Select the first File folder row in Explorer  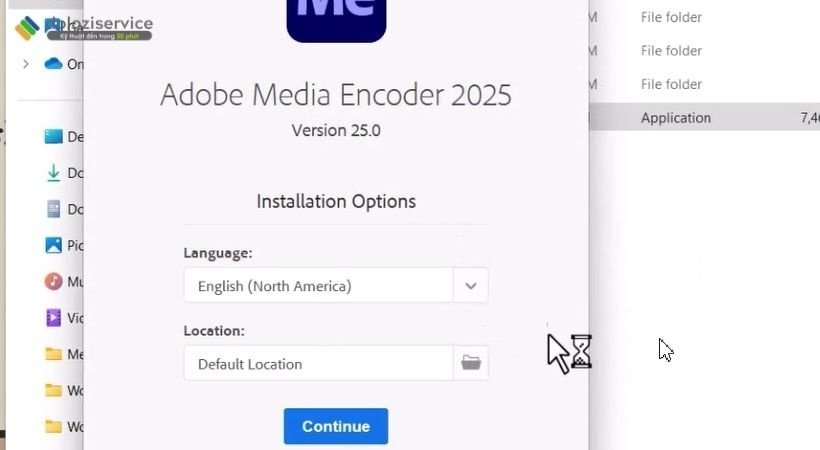click(704, 17)
